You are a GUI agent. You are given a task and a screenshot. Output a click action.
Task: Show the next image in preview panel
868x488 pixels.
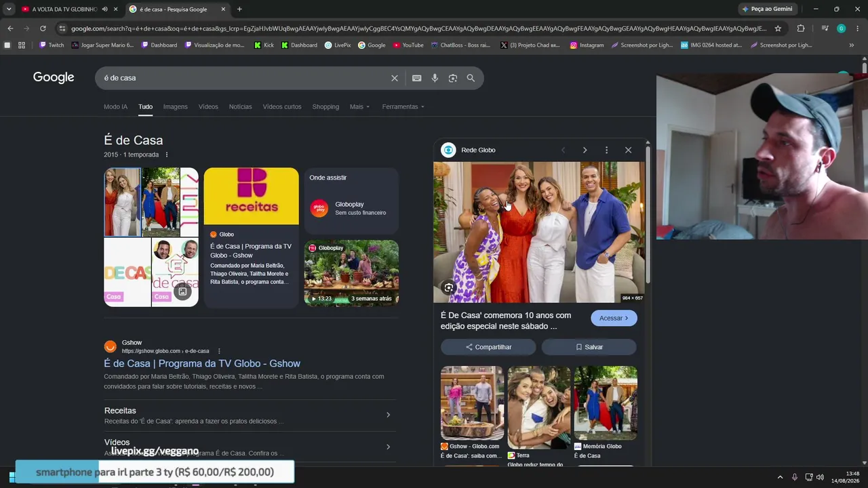click(585, 150)
